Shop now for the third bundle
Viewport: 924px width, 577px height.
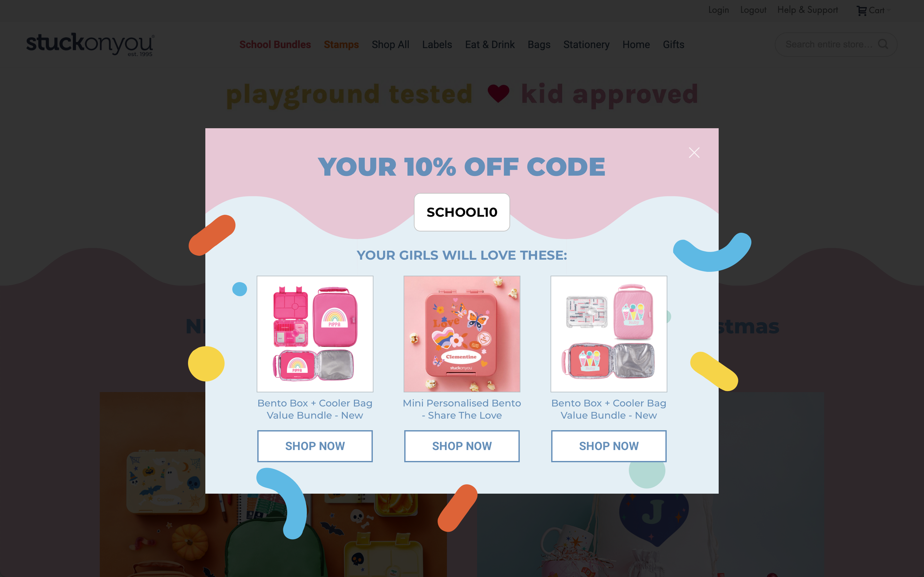[609, 446]
